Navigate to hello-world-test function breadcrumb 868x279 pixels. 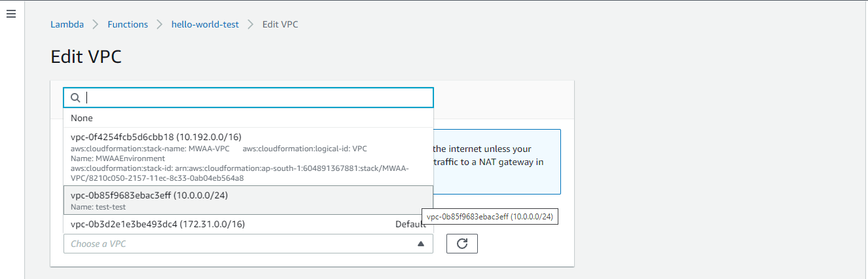coord(205,24)
